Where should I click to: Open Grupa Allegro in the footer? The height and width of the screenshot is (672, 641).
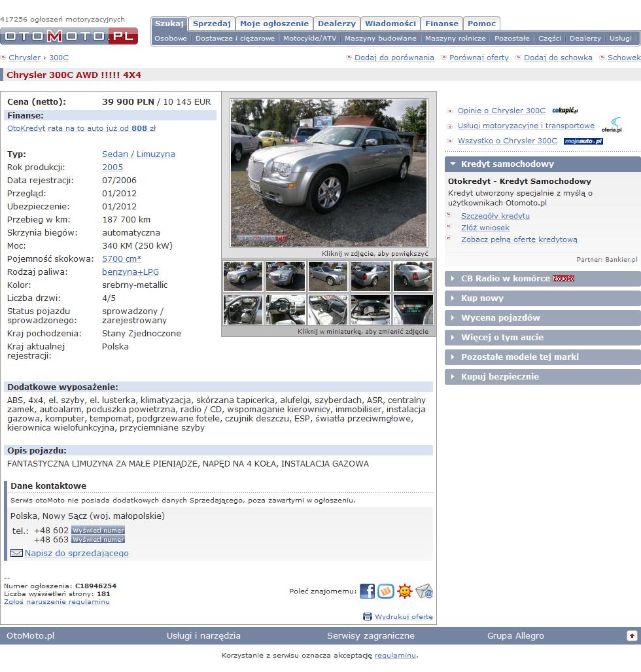515,635
